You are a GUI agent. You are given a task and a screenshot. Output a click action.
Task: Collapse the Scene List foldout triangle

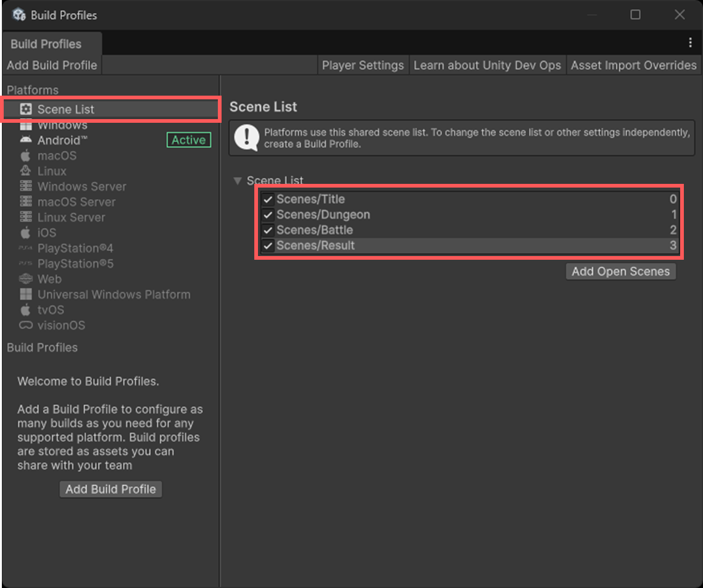237,181
